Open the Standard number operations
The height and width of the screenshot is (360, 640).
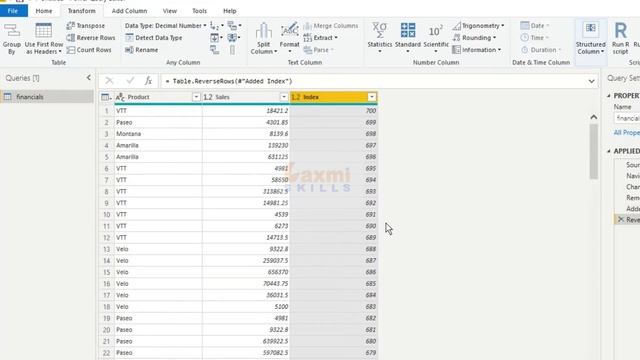408,38
